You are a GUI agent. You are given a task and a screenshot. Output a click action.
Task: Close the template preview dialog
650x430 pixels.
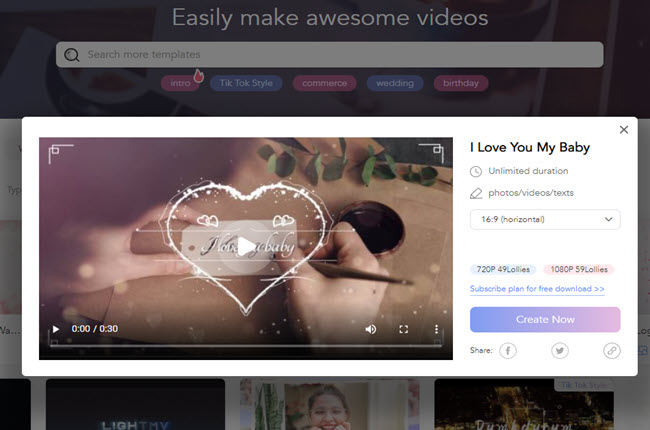(x=623, y=130)
